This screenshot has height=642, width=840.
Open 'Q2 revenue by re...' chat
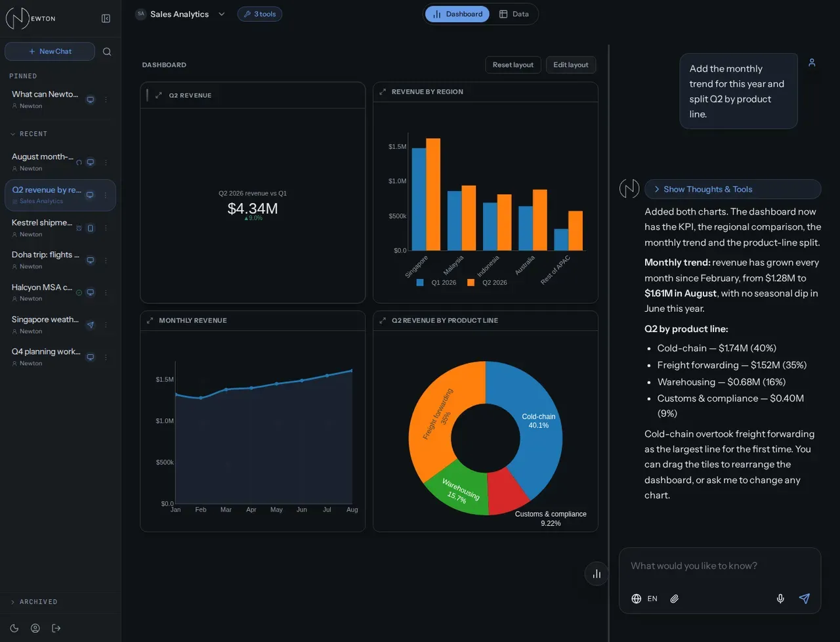60,195
